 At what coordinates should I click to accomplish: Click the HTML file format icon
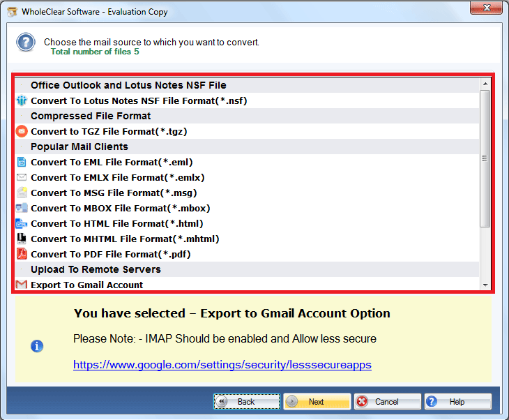22,223
